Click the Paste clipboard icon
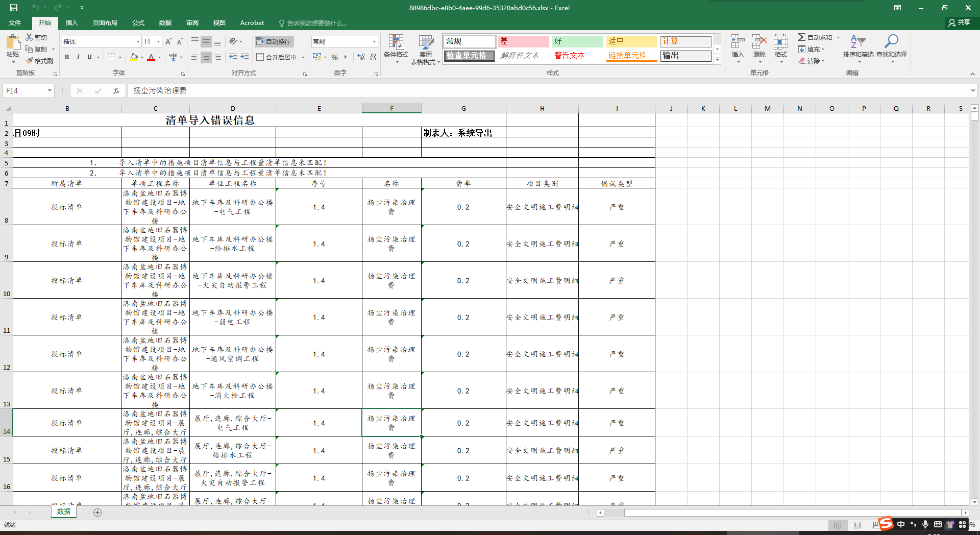 pyautogui.click(x=13, y=42)
